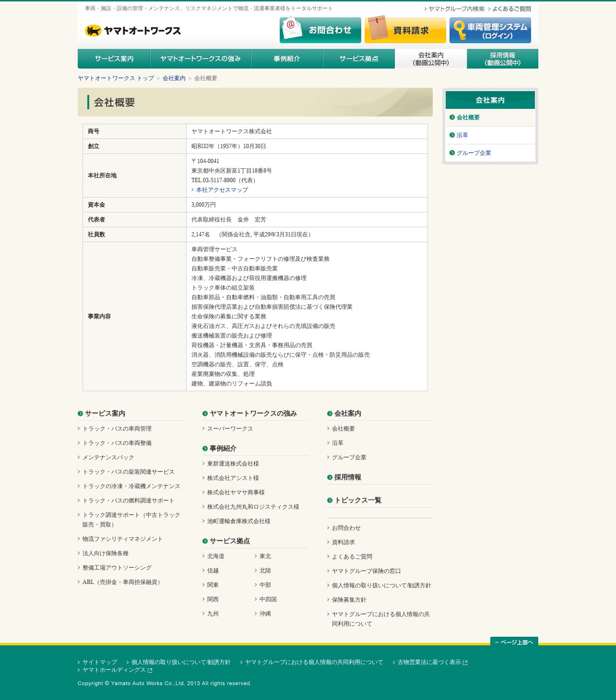Click the key icon on 車両管理システム button
This screenshot has height=700, width=616.
pos(460,30)
